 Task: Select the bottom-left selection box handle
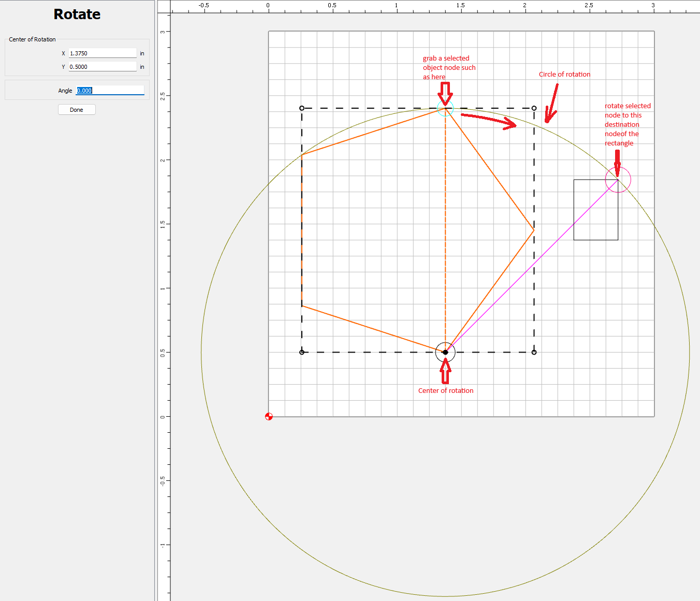[x=302, y=353]
